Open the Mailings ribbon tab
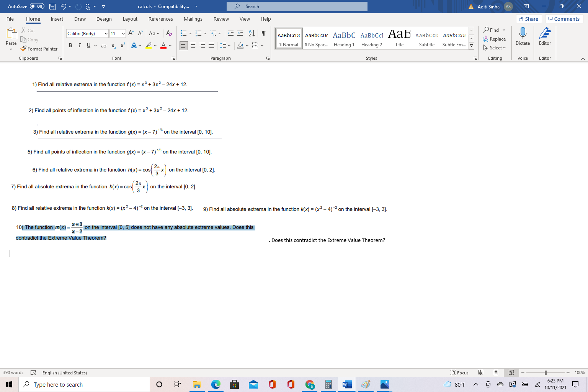Screen dimensions: 588x392 pyautogui.click(x=193, y=19)
